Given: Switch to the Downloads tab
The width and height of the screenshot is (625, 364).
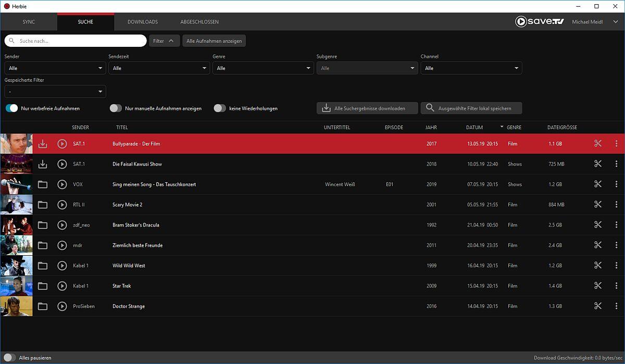Looking at the screenshot, I should point(143,22).
